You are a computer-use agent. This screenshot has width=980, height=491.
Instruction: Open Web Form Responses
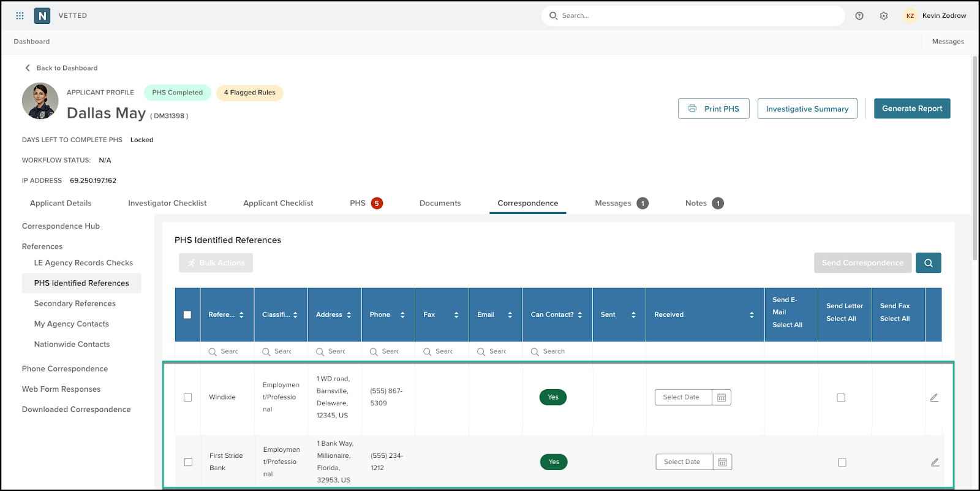click(61, 389)
